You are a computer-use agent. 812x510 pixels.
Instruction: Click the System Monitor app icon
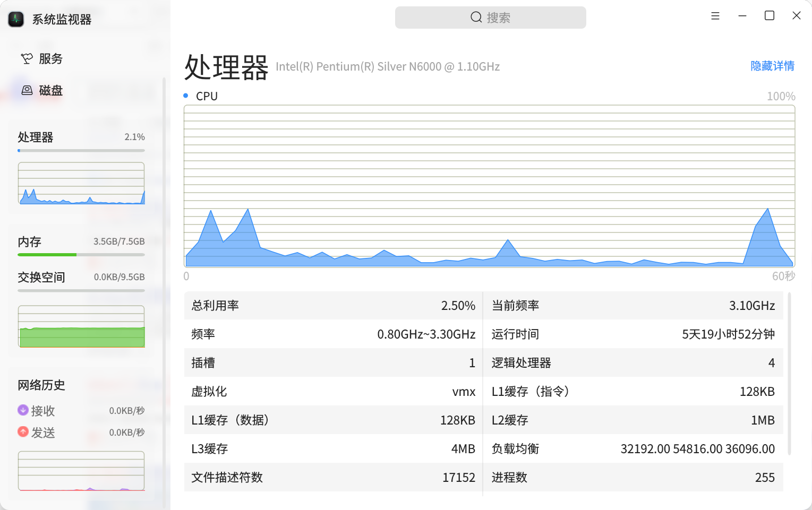point(16,19)
